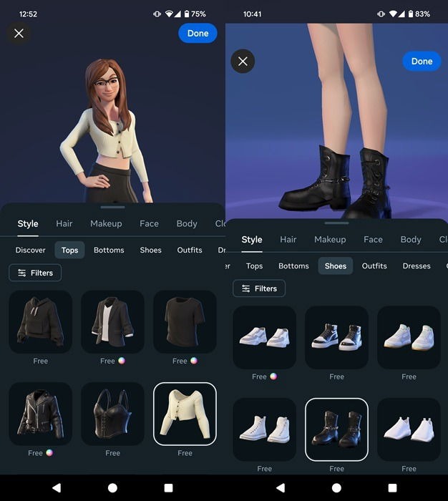Select the black hoodie top
The image size is (448, 501).
click(x=41, y=321)
